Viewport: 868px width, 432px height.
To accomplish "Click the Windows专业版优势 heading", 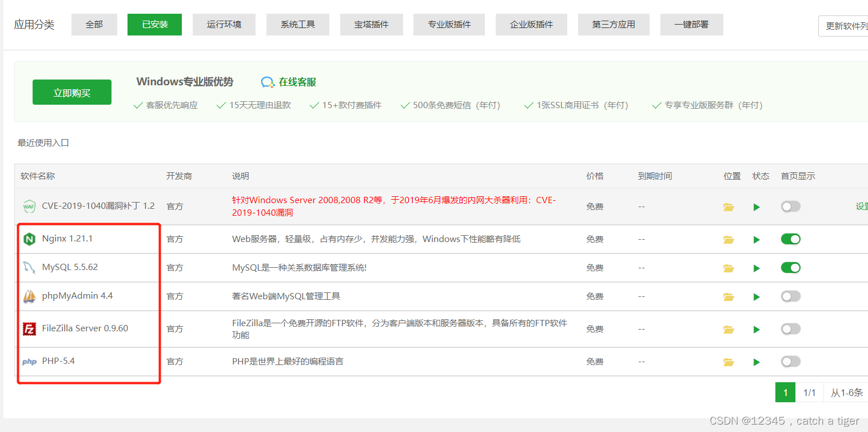I will (185, 82).
